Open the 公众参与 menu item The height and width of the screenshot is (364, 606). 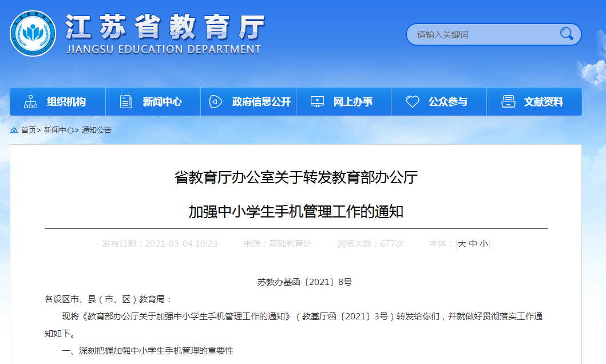(439, 102)
